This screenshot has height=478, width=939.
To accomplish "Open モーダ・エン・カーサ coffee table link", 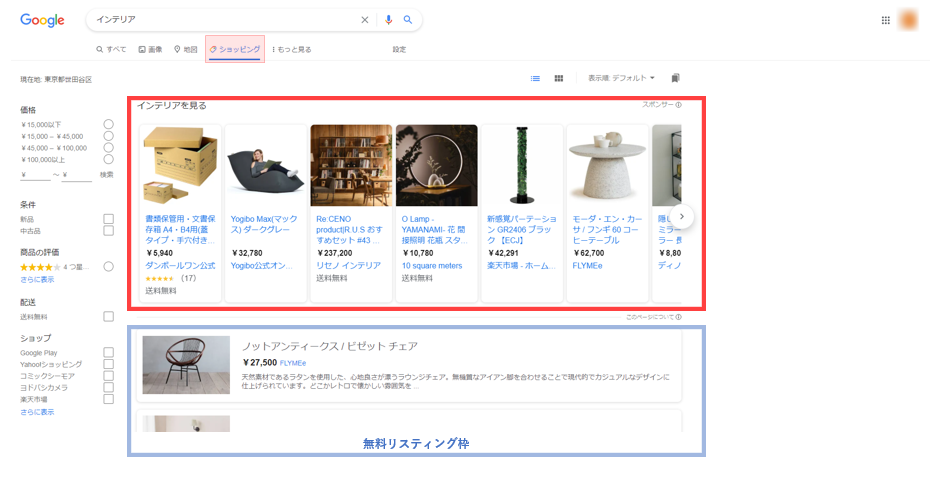I will coord(605,230).
